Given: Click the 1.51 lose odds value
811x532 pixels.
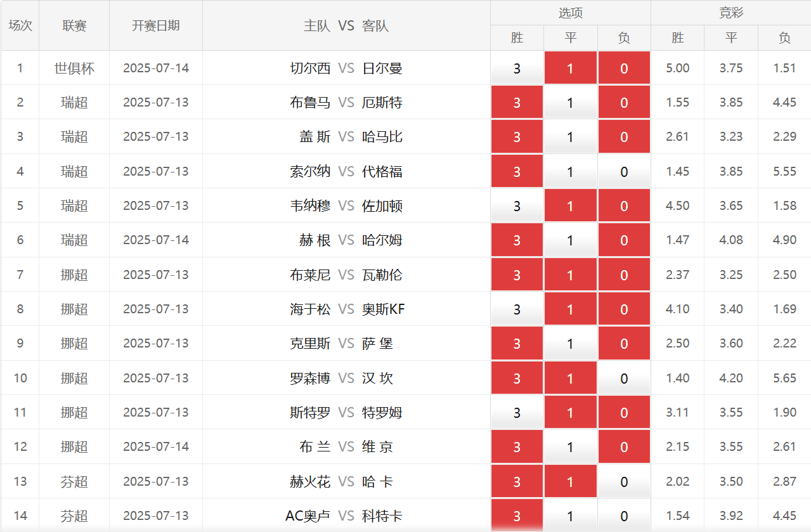Looking at the screenshot, I should point(784,68).
